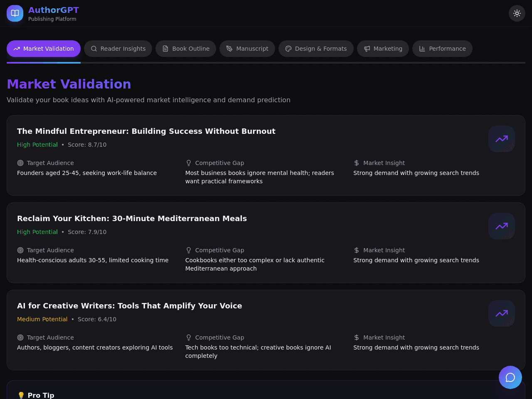
Task: Click the lightbulb icon beside second Competitive Gap
Action: [189, 250]
